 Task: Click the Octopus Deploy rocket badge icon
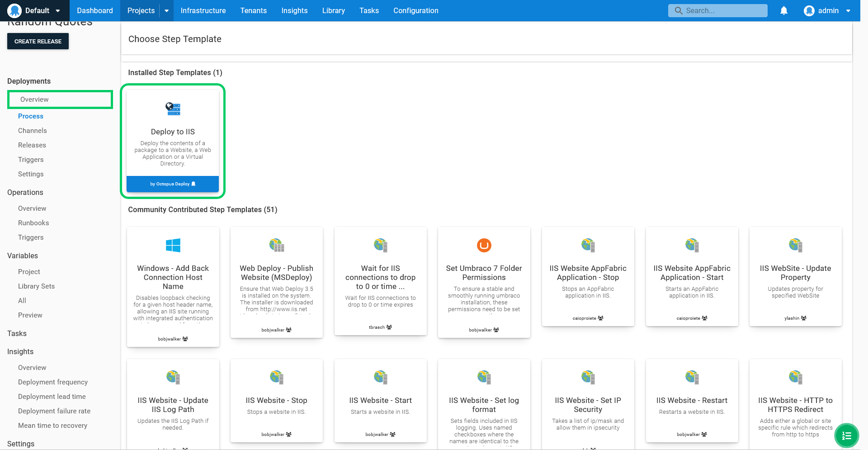point(193,184)
